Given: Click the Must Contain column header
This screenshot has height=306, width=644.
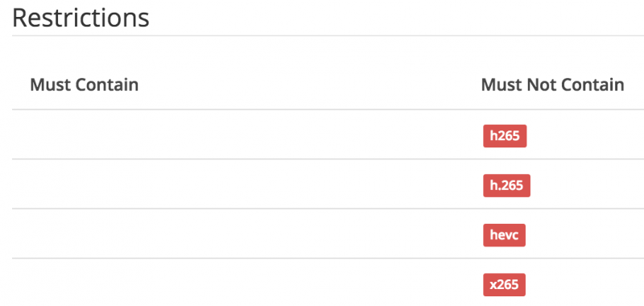Looking at the screenshot, I should [x=85, y=85].
